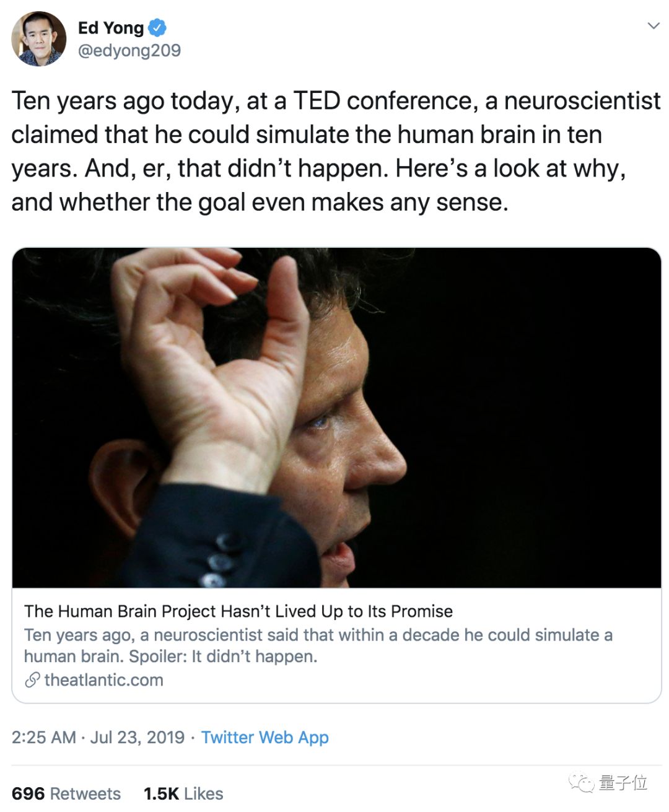Click the Human Brain Project article headline
Image resolution: width=669 pixels, height=812 pixels.
[238, 611]
